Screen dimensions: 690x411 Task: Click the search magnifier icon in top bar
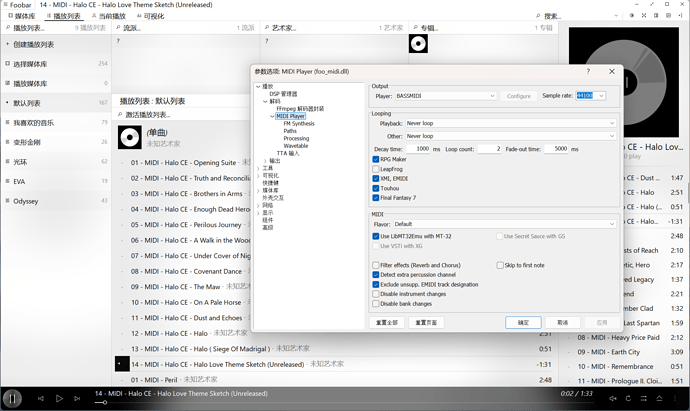[x=538, y=16]
